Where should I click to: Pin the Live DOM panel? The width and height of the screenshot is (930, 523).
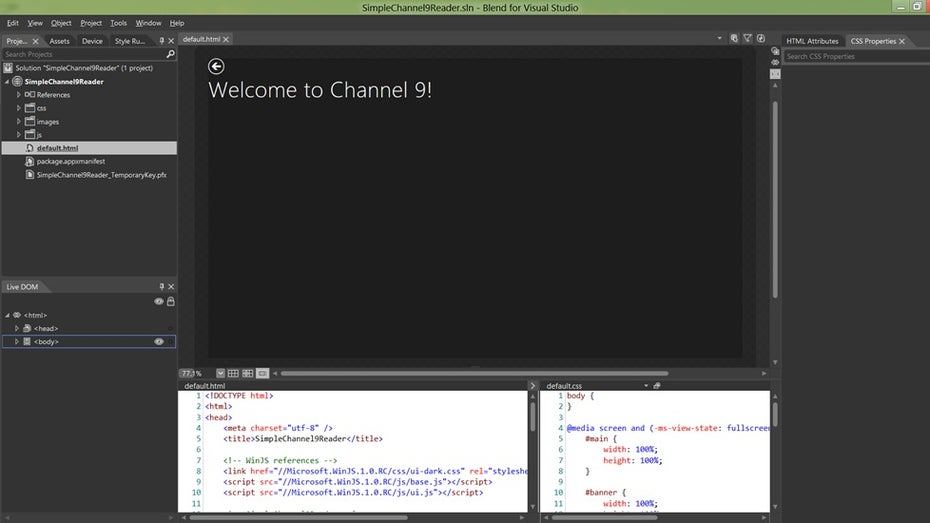click(162, 286)
